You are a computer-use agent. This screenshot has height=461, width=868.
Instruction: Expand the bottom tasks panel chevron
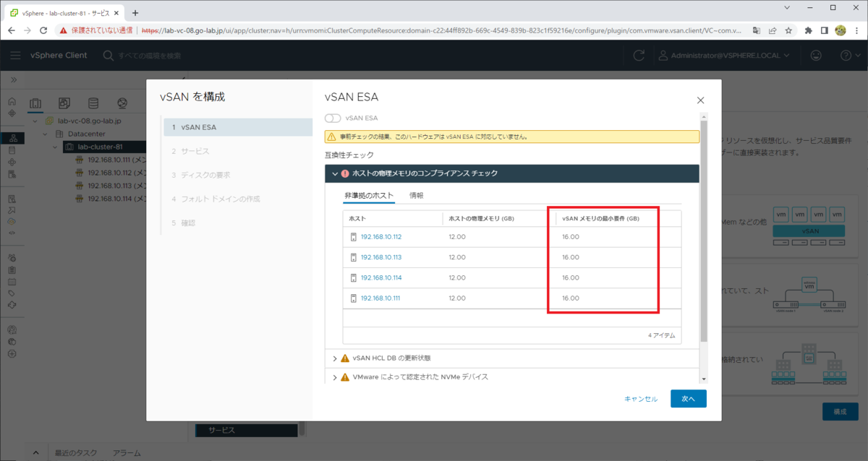click(x=36, y=453)
